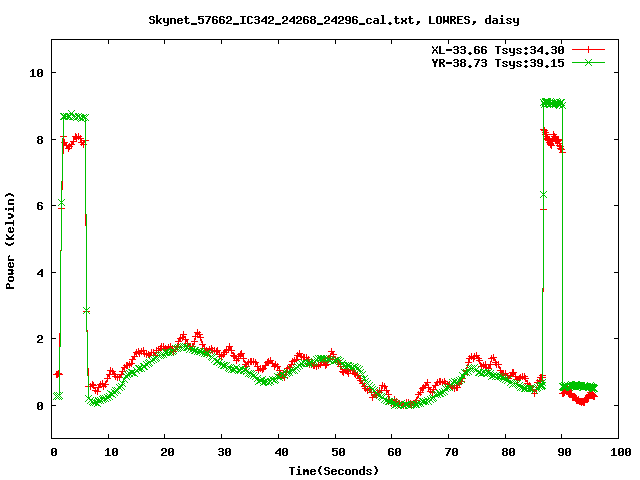Click the red calibration plateau near 4 seconds
This screenshot has height=480, width=640.
pos(74,142)
